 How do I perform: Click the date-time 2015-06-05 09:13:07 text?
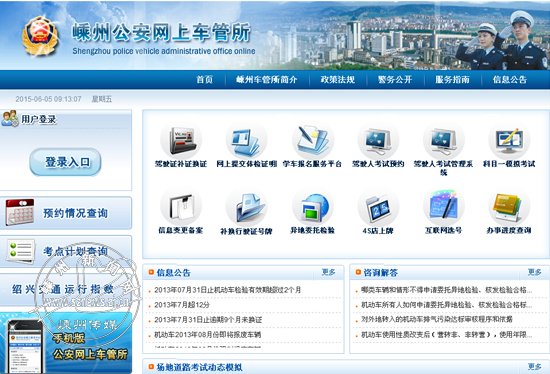tap(48, 99)
